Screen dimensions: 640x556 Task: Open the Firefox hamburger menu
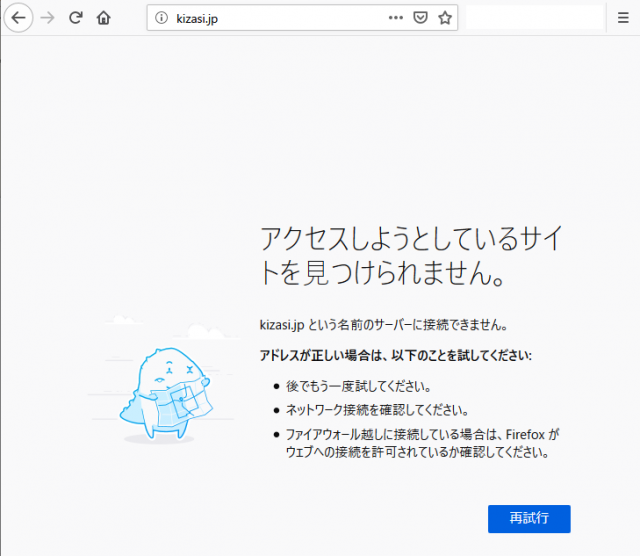(623, 18)
